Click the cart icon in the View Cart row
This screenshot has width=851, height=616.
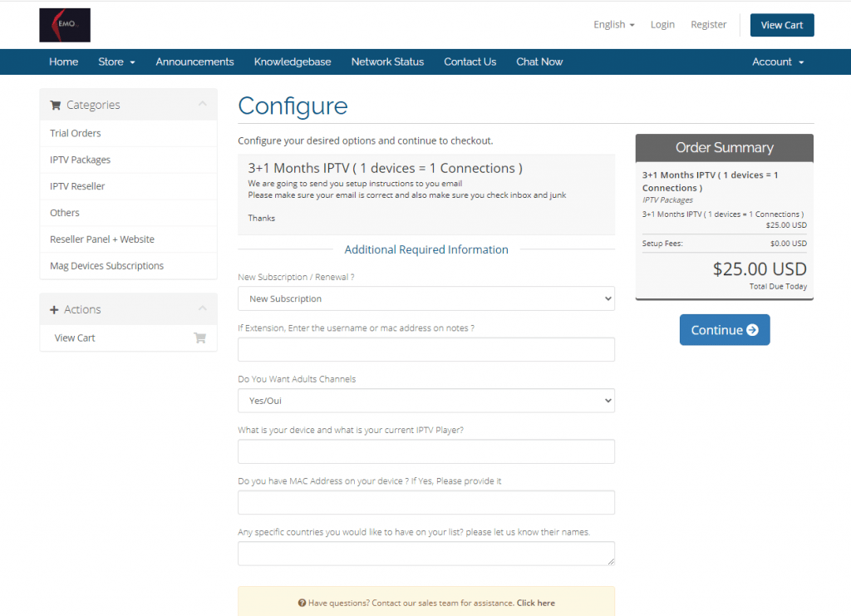pos(199,338)
